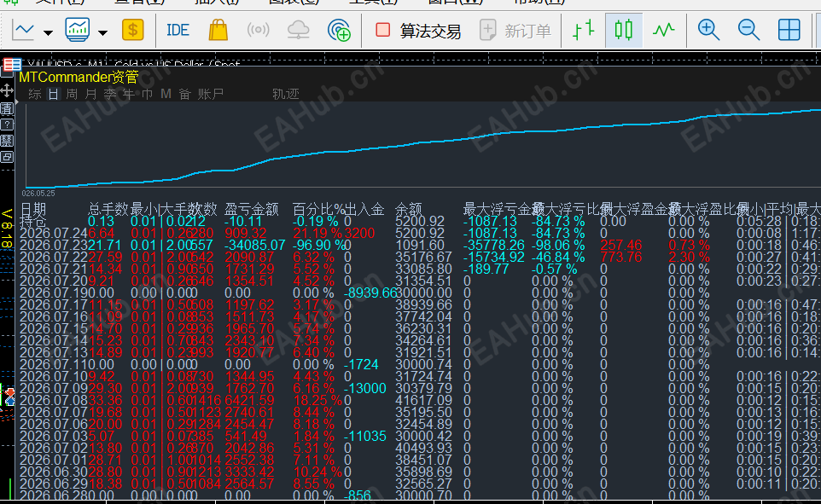Click the 出入金 column header
The height and width of the screenshot is (504, 821).
[x=364, y=210]
